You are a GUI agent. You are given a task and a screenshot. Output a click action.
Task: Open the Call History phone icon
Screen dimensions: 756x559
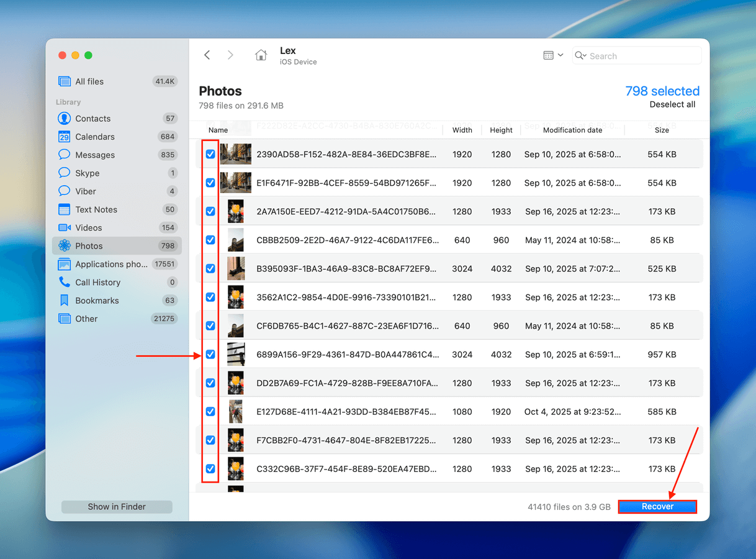[x=64, y=282]
